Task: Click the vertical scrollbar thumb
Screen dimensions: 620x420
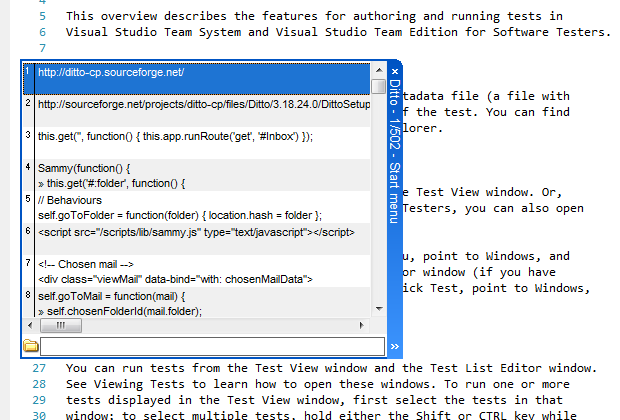Action: (x=379, y=86)
